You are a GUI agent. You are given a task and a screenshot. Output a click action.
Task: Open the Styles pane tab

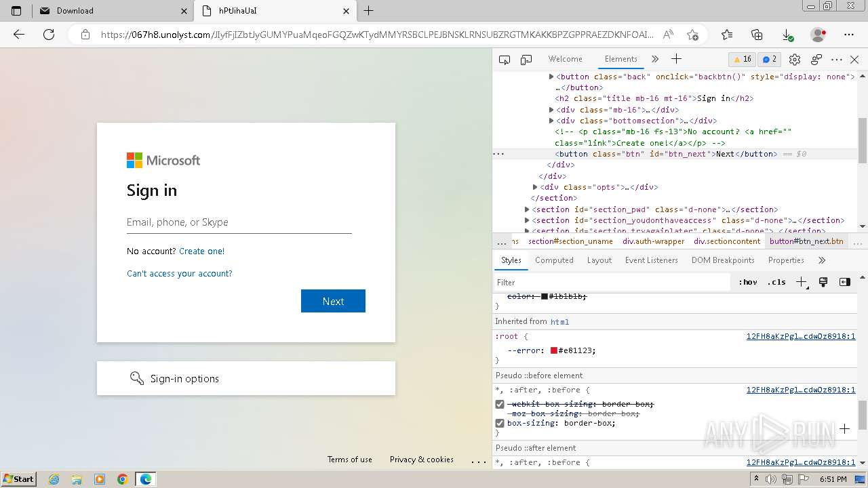[x=511, y=260]
